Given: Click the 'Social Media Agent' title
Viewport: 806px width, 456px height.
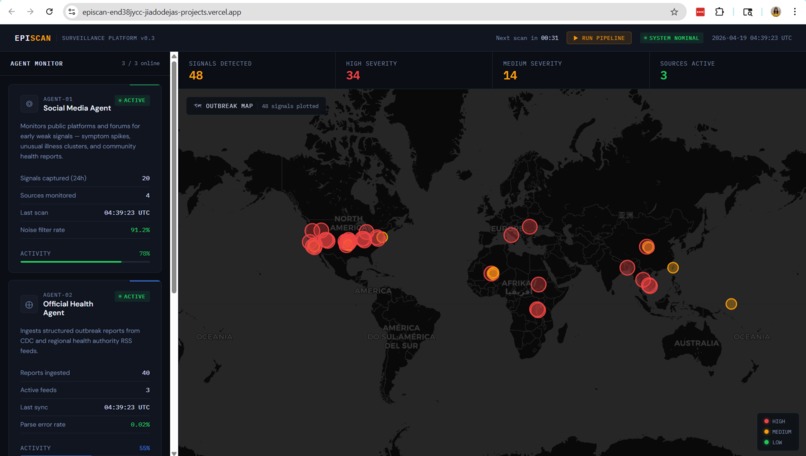Looking at the screenshot, I should 77,108.
